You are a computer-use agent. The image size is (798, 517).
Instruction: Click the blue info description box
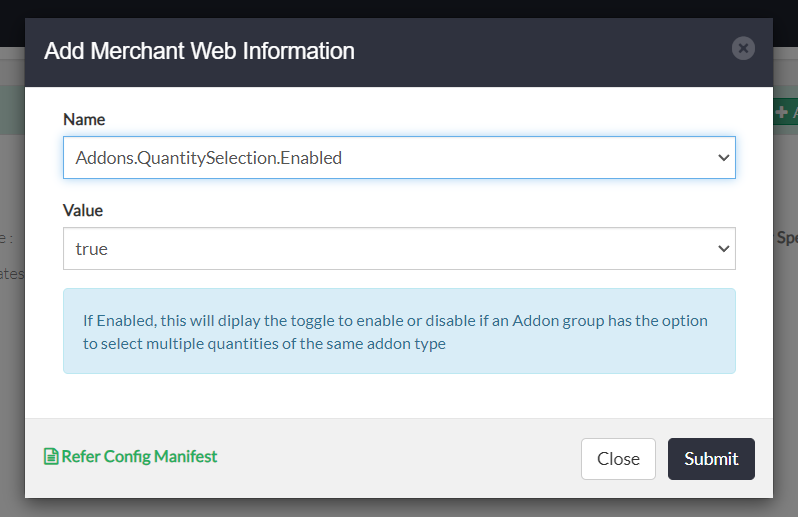point(399,331)
